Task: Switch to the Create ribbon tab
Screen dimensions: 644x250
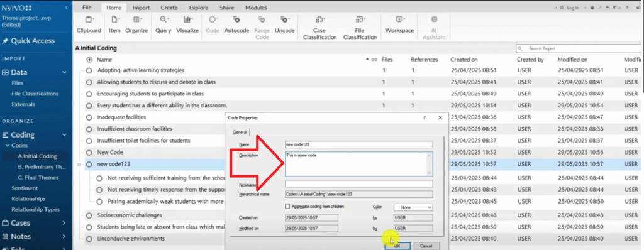Action: point(169,8)
